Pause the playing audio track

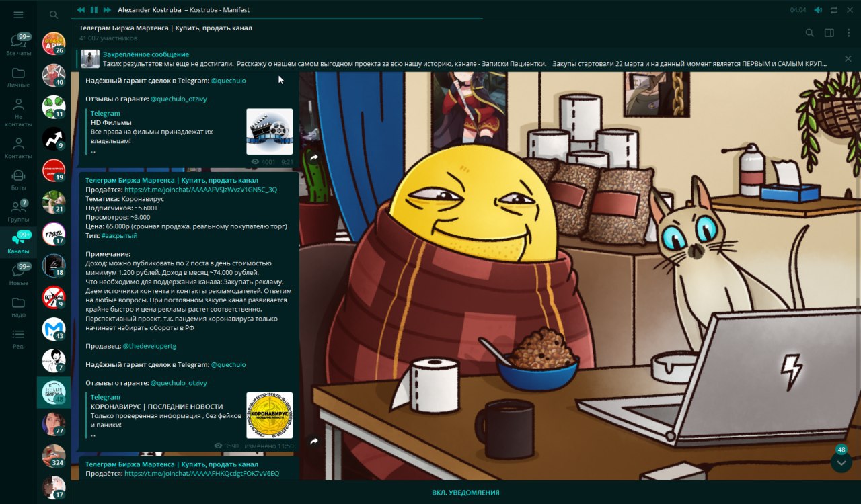click(x=94, y=10)
